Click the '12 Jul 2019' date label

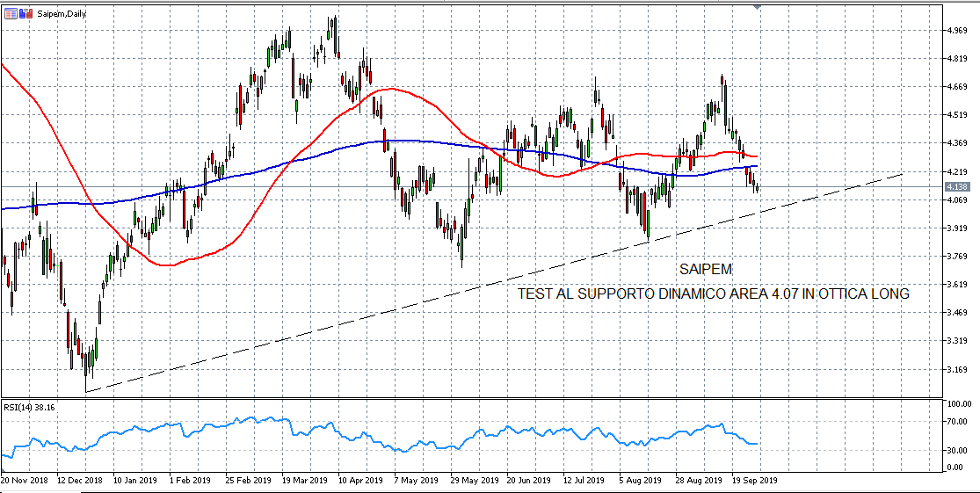584,481
